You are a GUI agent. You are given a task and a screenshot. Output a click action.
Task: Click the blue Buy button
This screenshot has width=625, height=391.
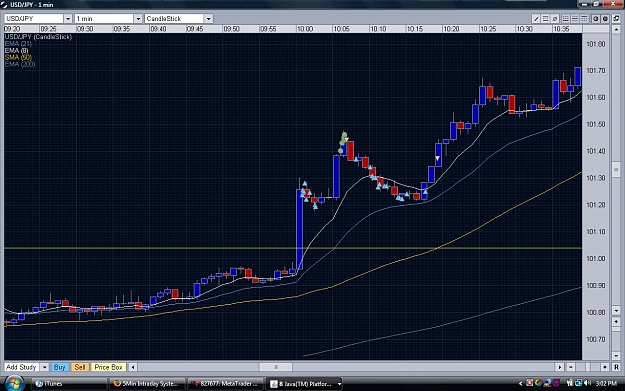click(x=59, y=367)
